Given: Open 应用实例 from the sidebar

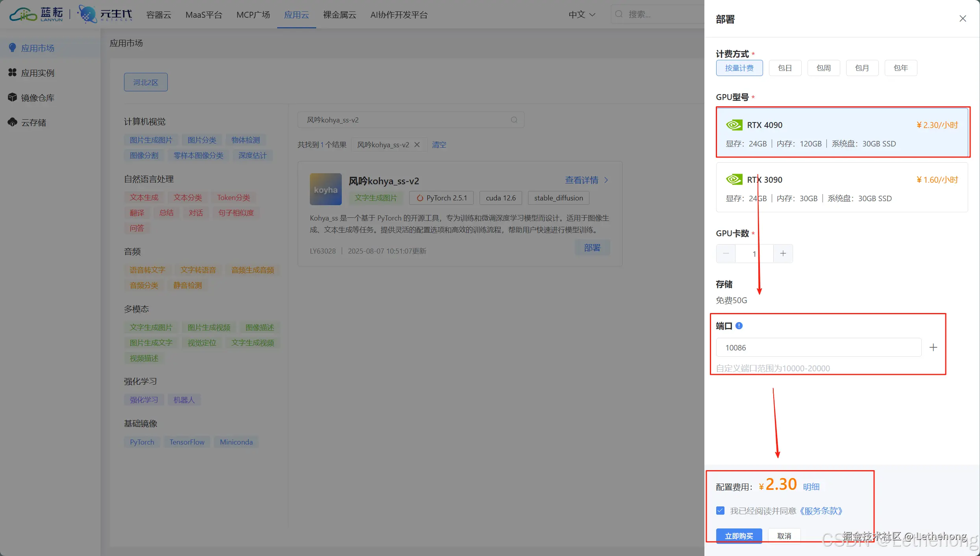Looking at the screenshot, I should [x=37, y=72].
